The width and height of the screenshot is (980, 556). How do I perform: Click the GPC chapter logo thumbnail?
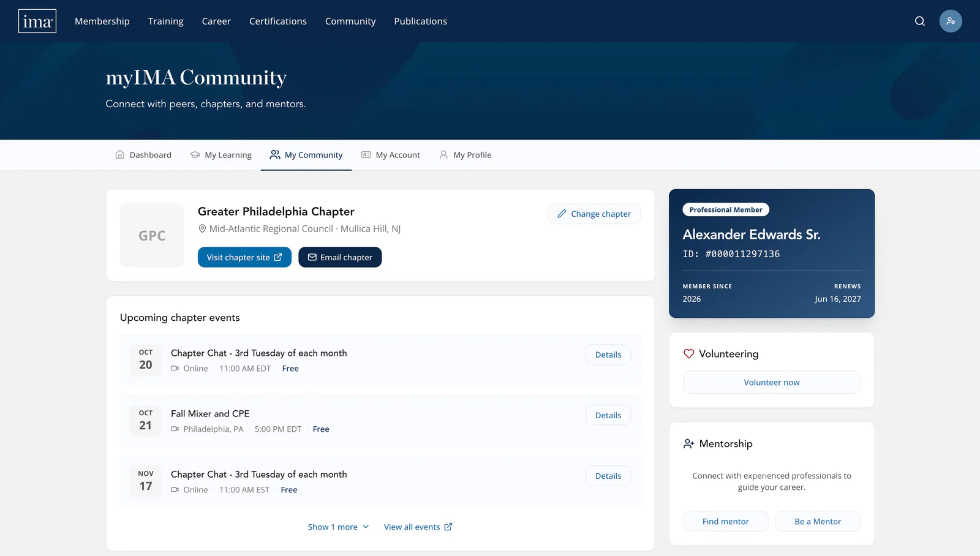tap(152, 235)
